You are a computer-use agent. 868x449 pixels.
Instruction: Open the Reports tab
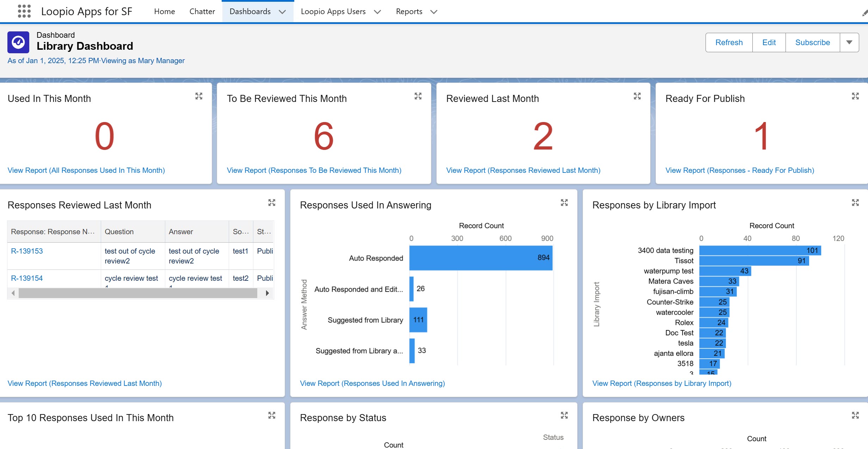409,11
